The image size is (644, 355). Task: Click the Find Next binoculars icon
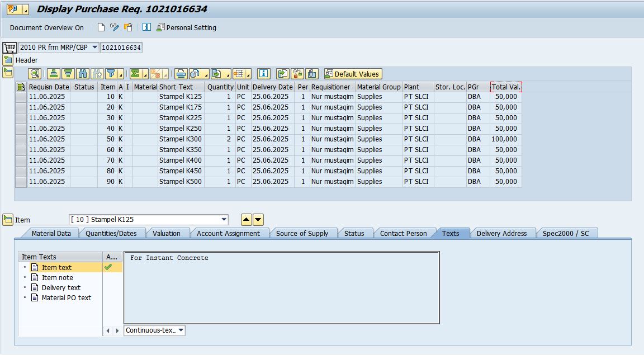coord(97,74)
